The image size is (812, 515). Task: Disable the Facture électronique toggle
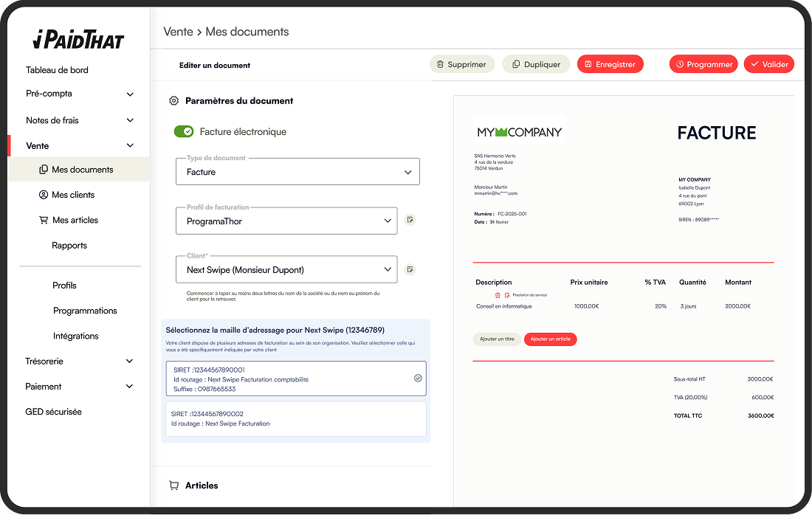(184, 131)
